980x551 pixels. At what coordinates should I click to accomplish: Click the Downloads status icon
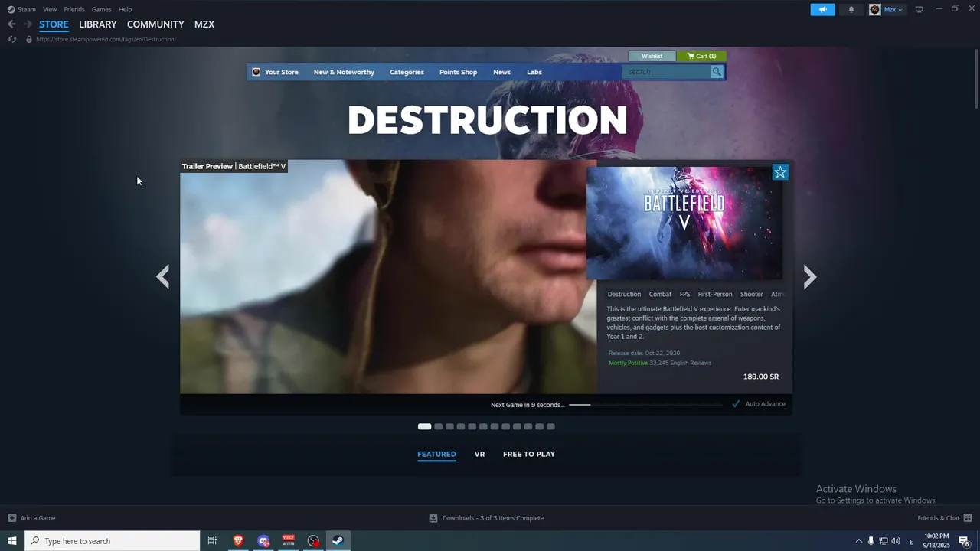433,518
